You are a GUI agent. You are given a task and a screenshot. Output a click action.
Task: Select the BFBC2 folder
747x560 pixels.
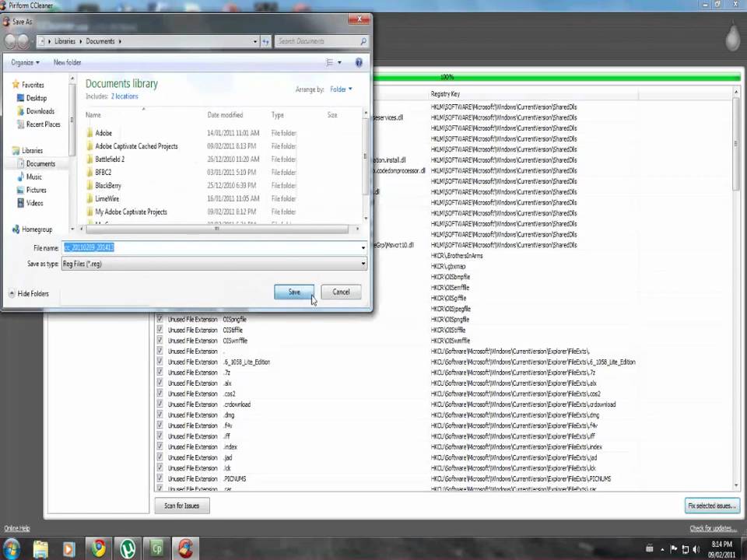click(99, 173)
